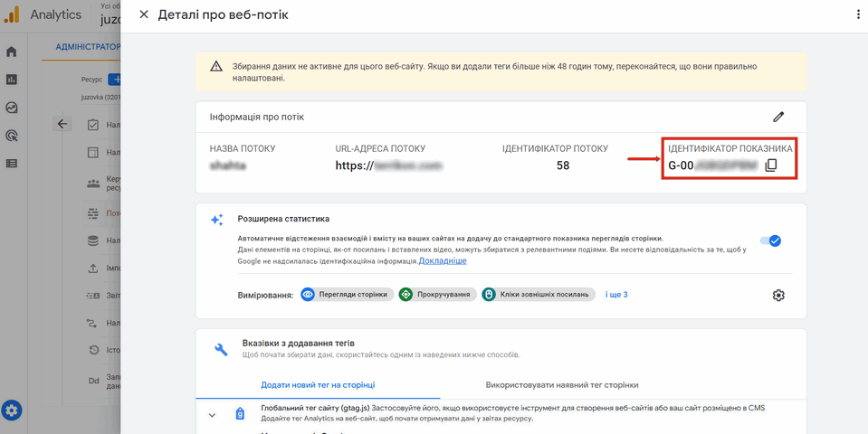Click the 'Кліки зовнішніх посилань' chip
This screenshot has height=434, width=868.
(538, 295)
